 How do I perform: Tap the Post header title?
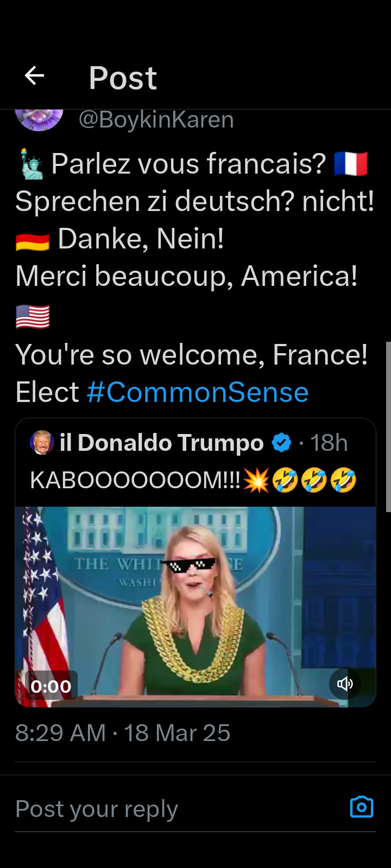[123, 78]
